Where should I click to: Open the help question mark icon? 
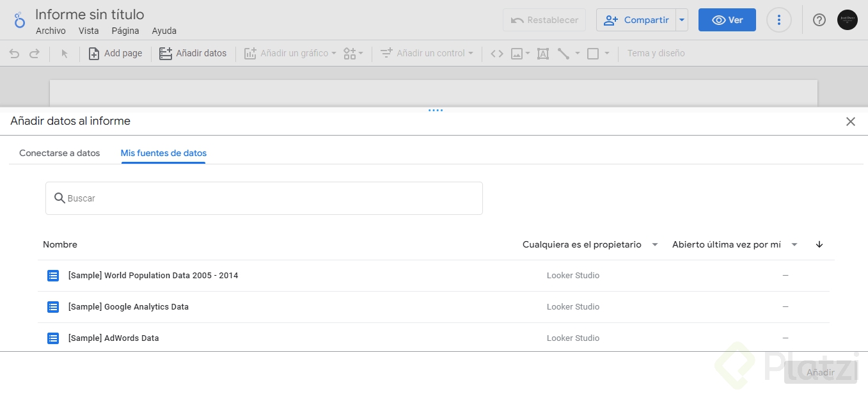819,20
